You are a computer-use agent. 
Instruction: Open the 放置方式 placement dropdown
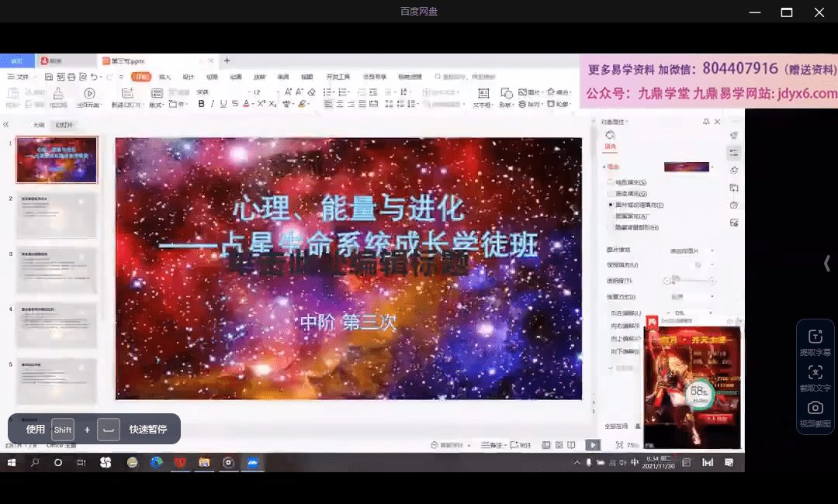point(691,297)
